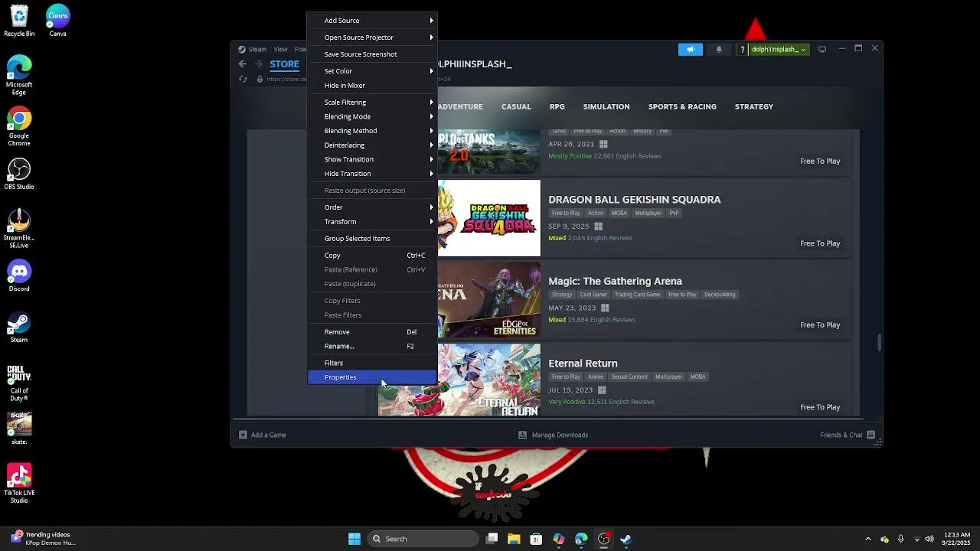Image resolution: width=980 pixels, height=551 pixels.
Task: Open dolphiiinsplash_ account dropdown
Action: pos(779,49)
